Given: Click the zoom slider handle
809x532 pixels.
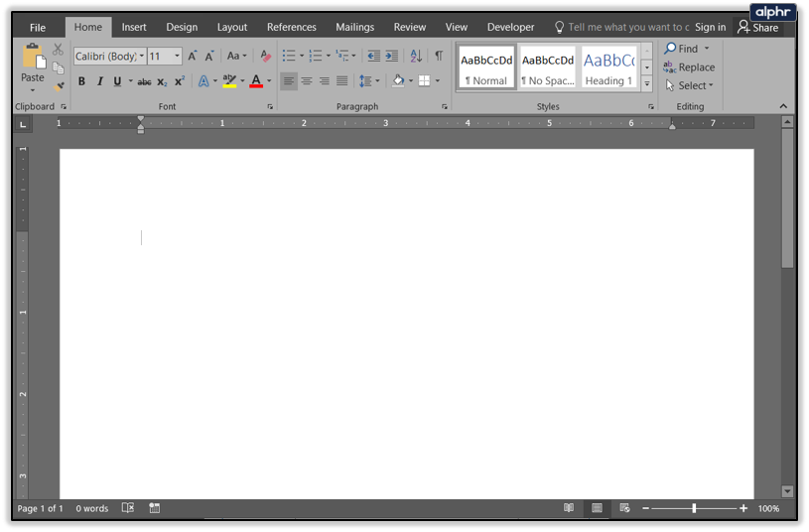Looking at the screenshot, I should coord(694,508).
